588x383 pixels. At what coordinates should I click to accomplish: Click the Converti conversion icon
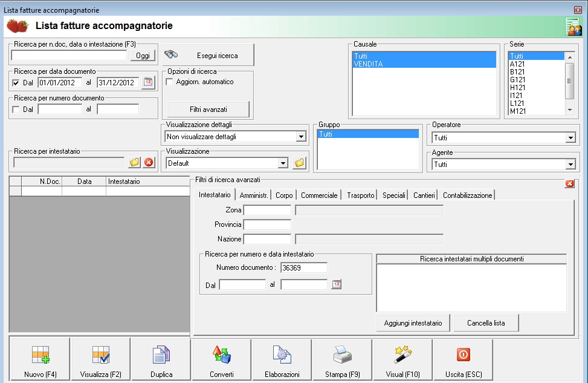[x=221, y=355]
